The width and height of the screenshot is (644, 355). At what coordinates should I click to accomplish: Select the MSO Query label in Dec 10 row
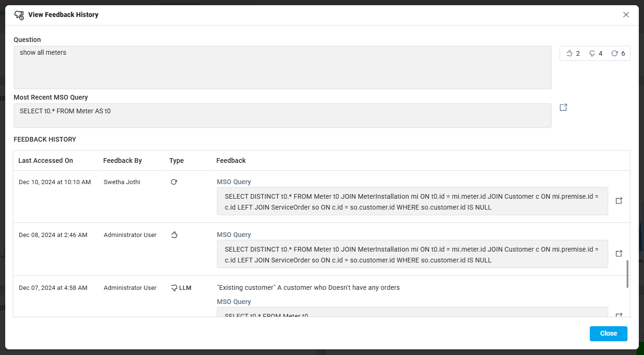click(234, 182)
